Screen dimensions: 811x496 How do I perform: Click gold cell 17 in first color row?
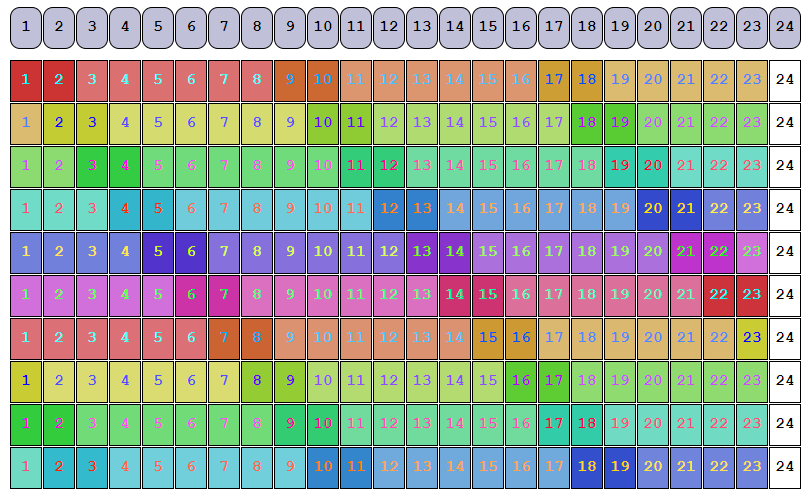[554, 80]
